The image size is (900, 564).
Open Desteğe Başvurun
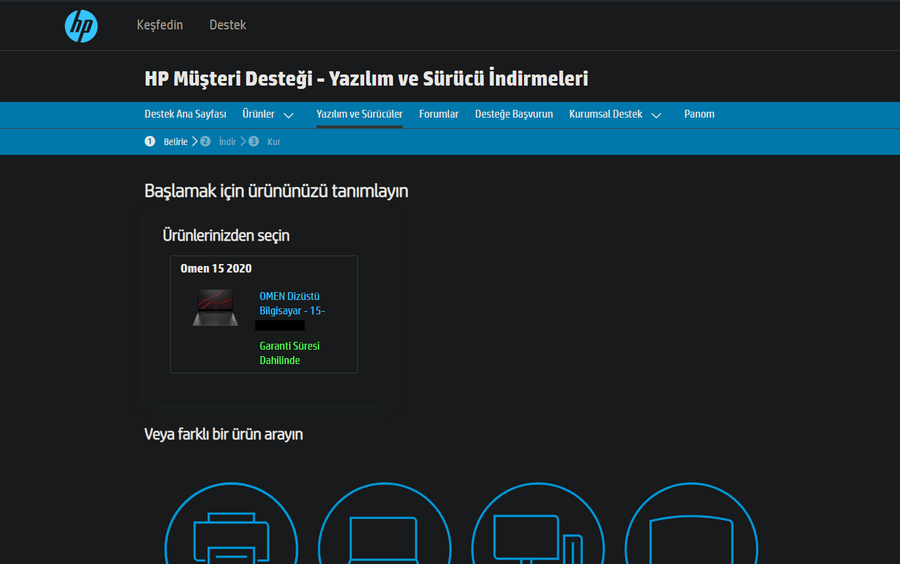click(514, 114)
